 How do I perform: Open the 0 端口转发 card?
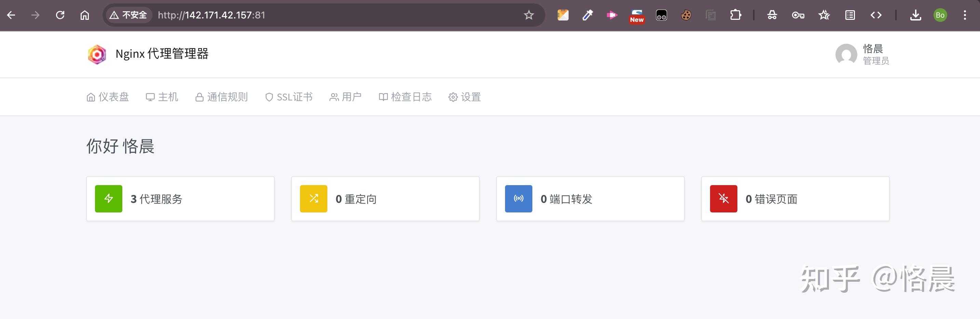[x=590, y=198]
